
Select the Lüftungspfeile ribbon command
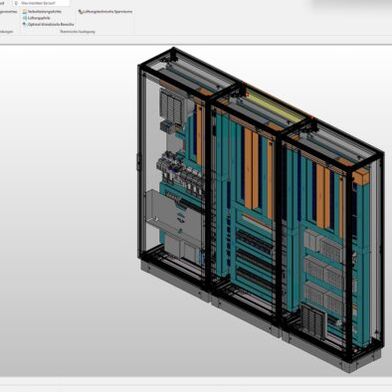tap(36, 18)
